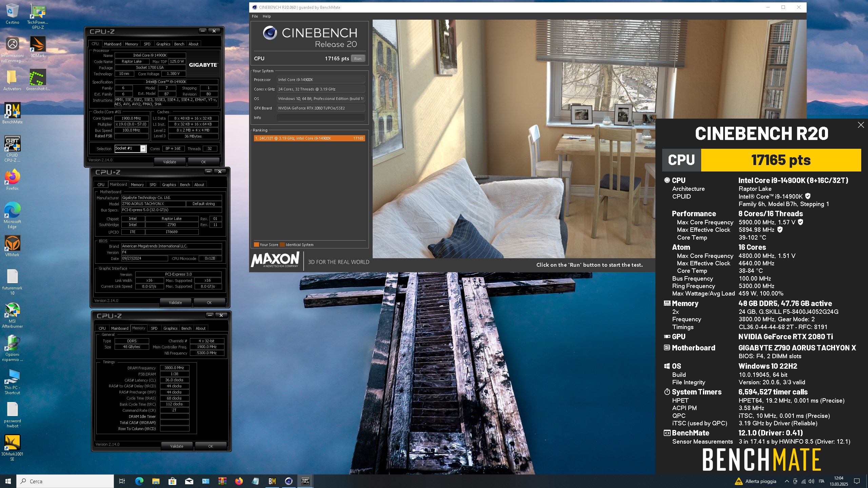Switch to CPU tab in middle CPU-Z

101,185
